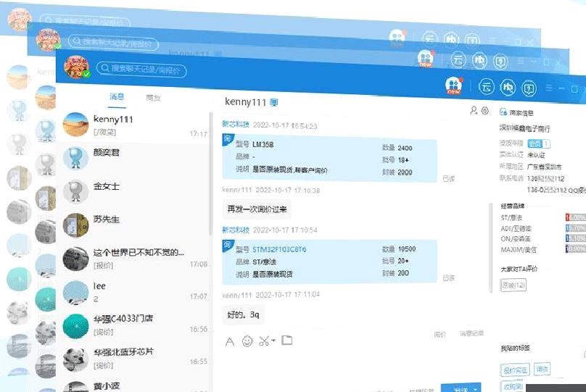Click the ADI/亚德诺 brand entry
The width and height of the screenshot is (586, 392).
[516, 228]
